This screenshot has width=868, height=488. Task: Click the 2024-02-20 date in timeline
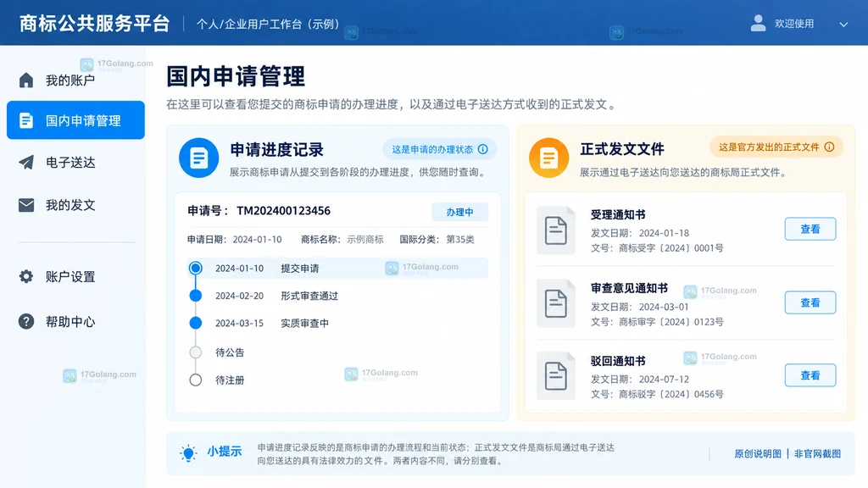(239, 296)
